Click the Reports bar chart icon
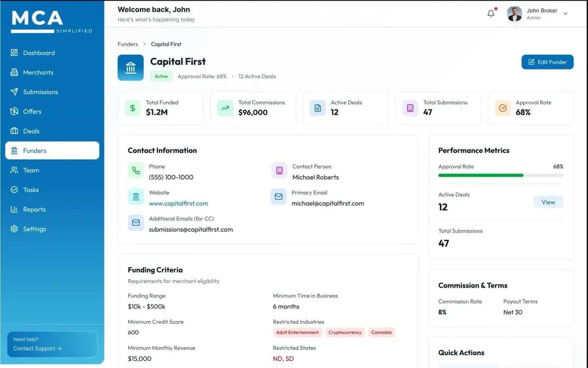 pos(14,209)
